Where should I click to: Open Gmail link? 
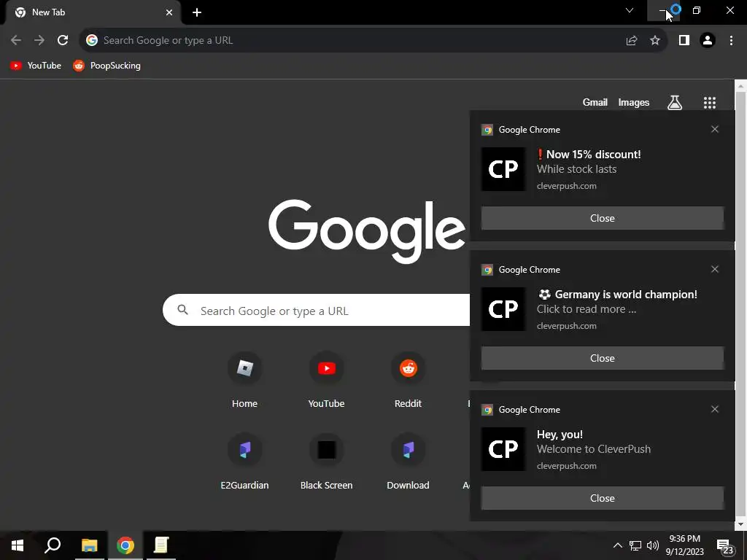pos(595,102)
